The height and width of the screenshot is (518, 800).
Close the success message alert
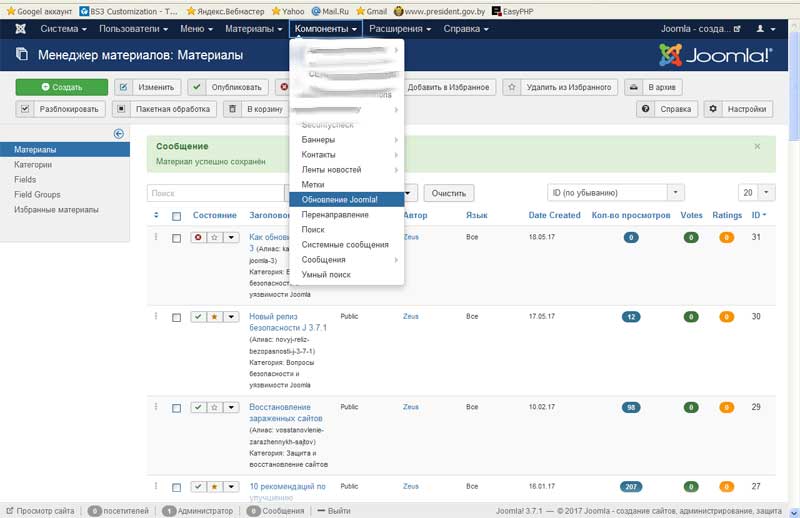coord(757,146)
